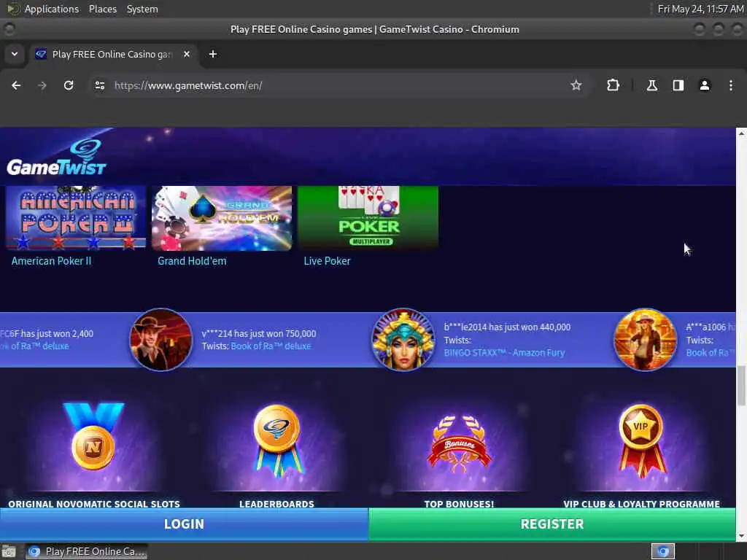Click 'b***le2014 has just won 440,000' text
Viewport: 747px width, 560px height.
[x=508, y=327]
